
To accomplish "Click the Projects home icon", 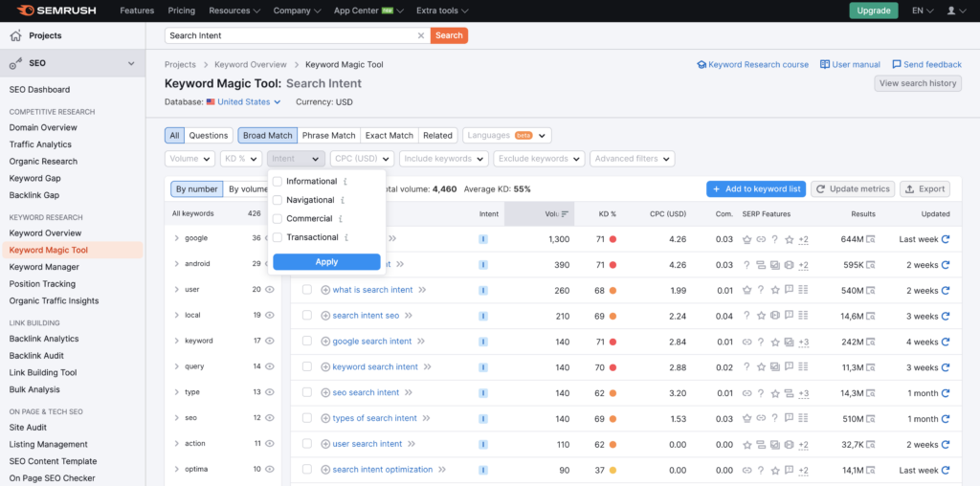I will point(15,35).
